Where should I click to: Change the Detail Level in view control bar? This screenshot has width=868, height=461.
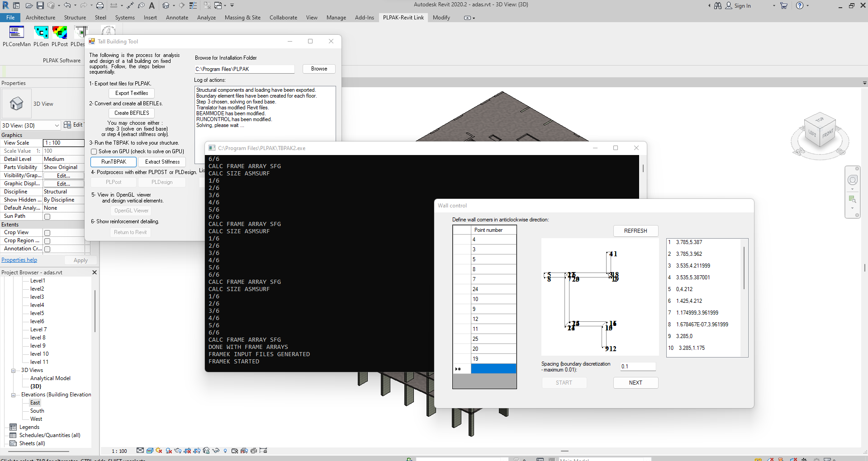[140, 451]
